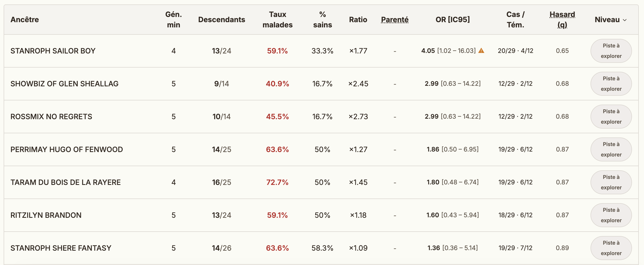Image resolution: width=644 pixels, height=265 pixels.
Task: Click Piste à explorer for STANROPH SAILOR BOY
Action: tap(611, 51)
